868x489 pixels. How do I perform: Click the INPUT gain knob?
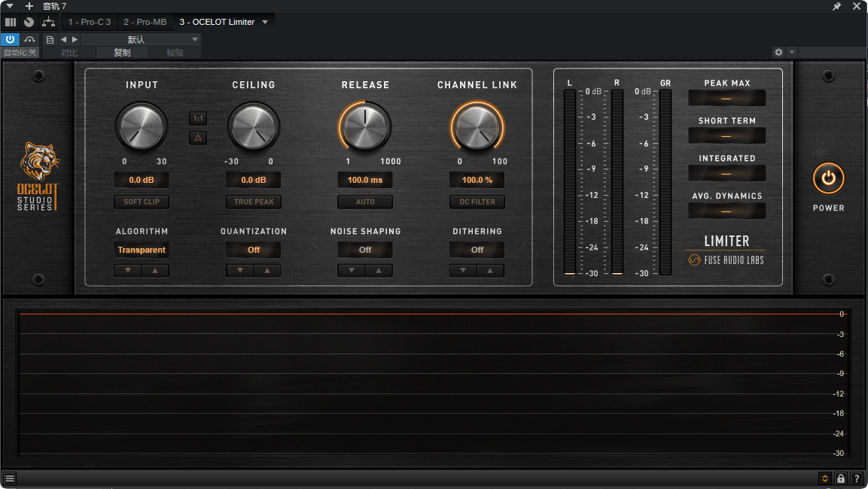(x=142, y=126)
